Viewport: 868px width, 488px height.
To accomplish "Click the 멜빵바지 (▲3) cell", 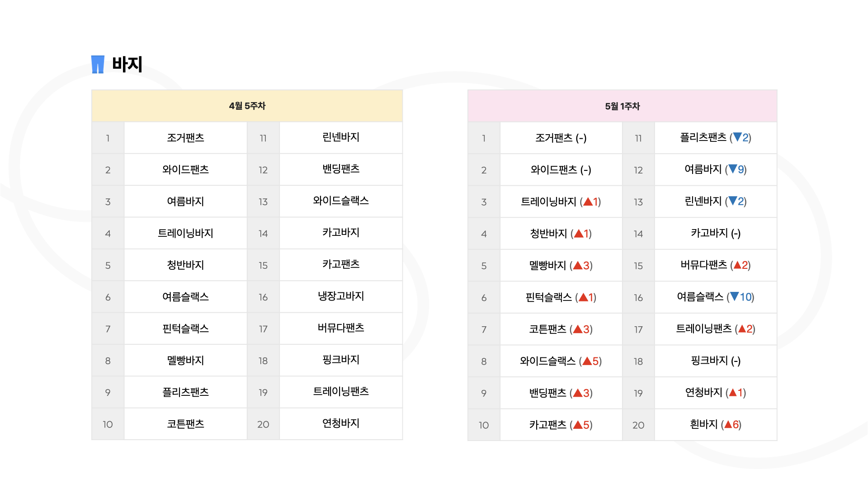I will (561, 265).
